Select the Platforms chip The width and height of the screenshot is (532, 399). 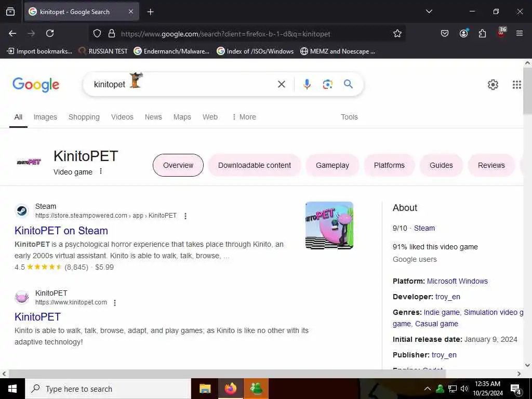(x=389, y=165)
